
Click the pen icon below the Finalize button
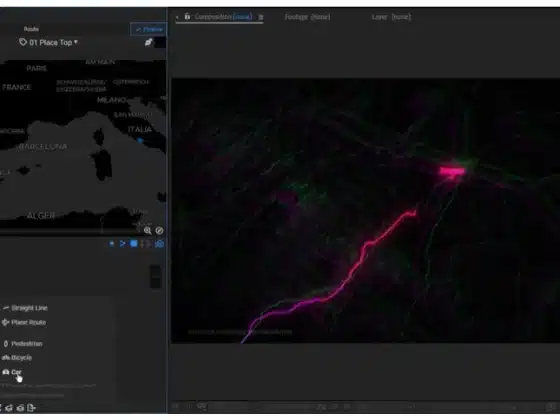pyautogui.click(x=149, y=42)
